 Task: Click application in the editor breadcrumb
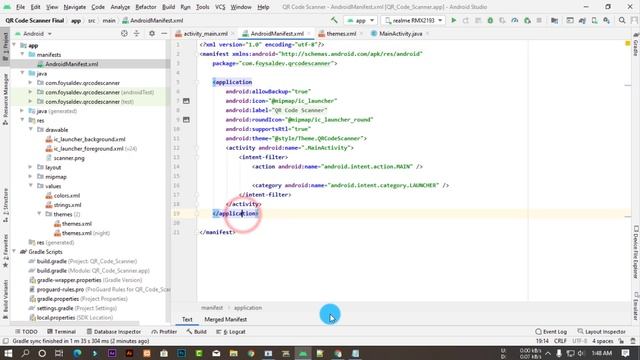click(248, 308)
